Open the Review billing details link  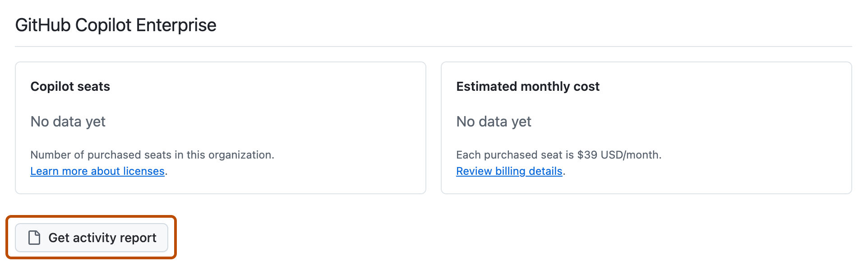(509, 171)
